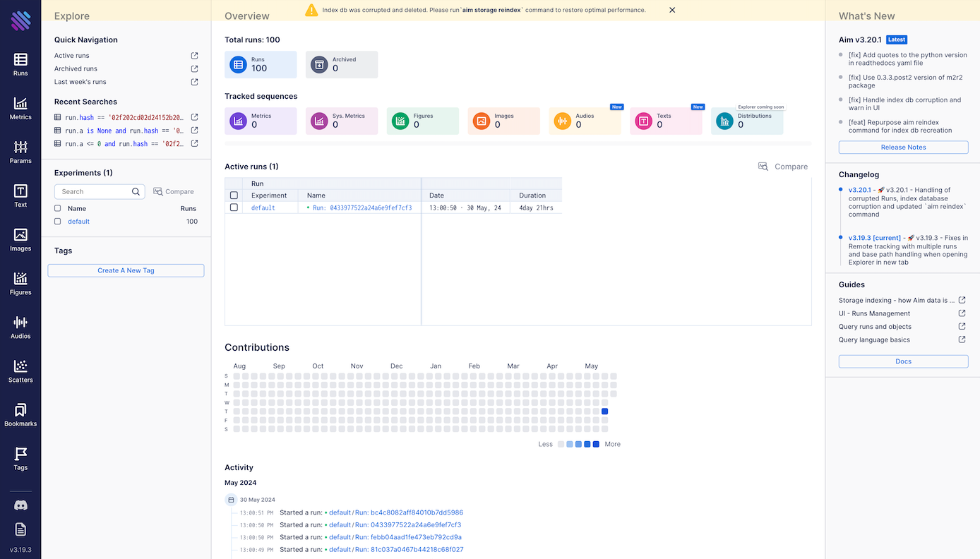Screen dimensions: 980x559
Task: Click Active runs quick navigation text
Action: [72, 56]
